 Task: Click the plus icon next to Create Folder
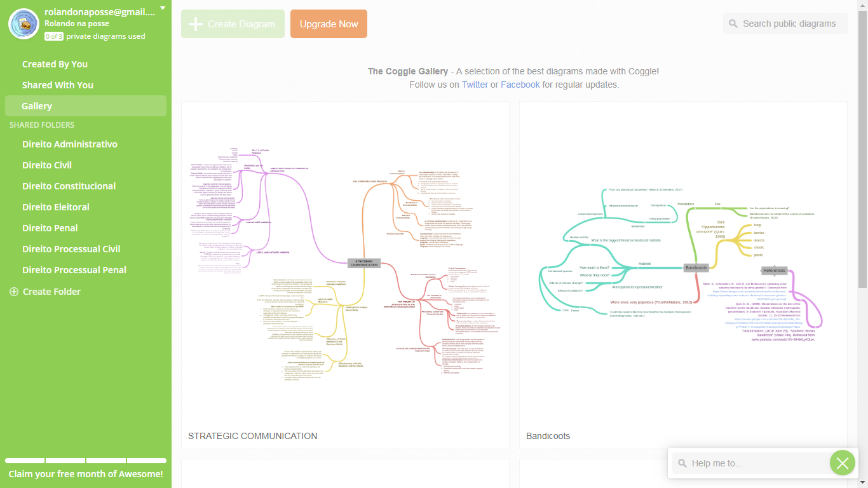click(x=13, y=291)
